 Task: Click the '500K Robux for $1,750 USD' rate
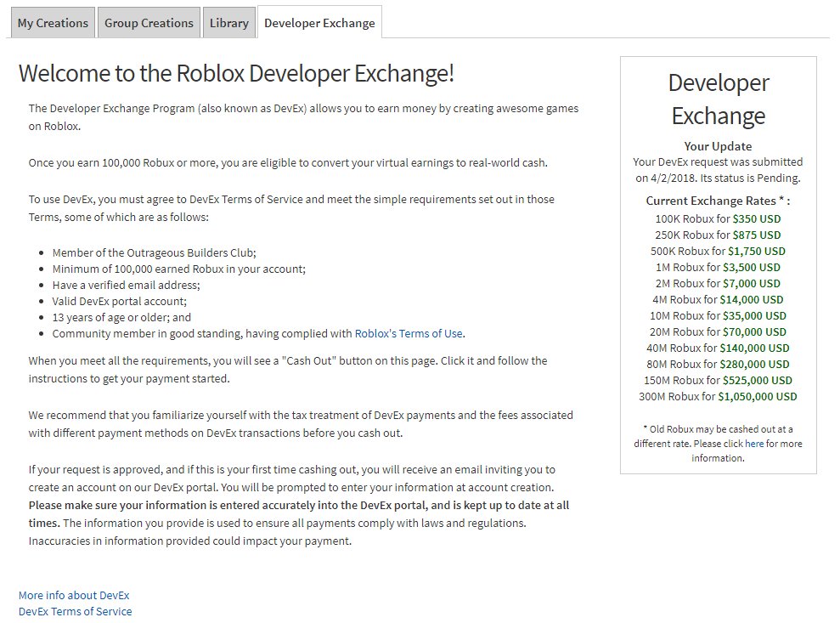[x=718, y=251]
